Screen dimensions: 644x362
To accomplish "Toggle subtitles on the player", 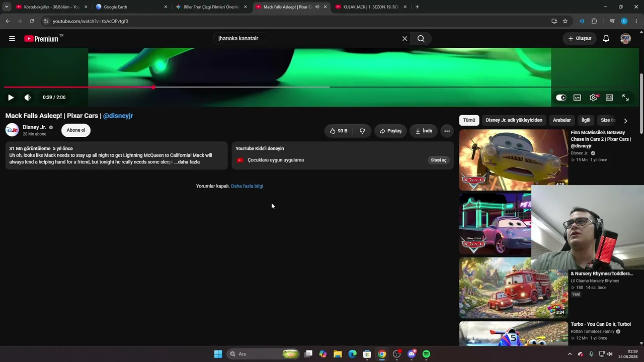I will (x=577, y=98).
